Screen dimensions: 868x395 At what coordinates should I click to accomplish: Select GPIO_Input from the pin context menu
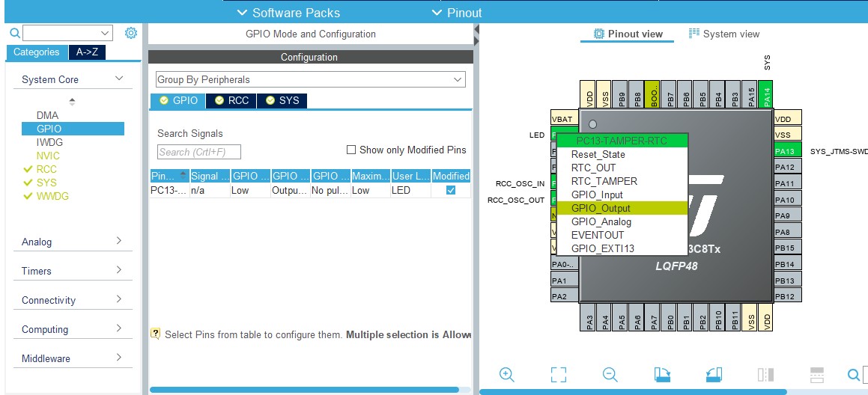point(597,195)
